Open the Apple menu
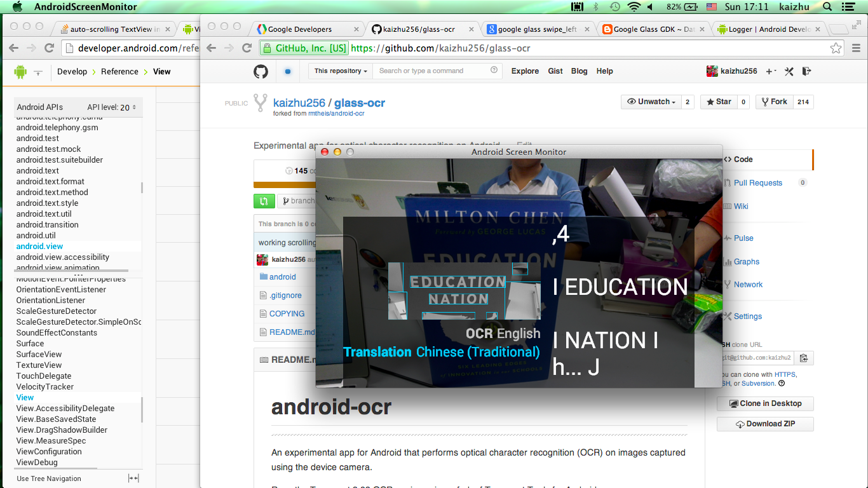868x488 pixels. click(x=17, y=7)
